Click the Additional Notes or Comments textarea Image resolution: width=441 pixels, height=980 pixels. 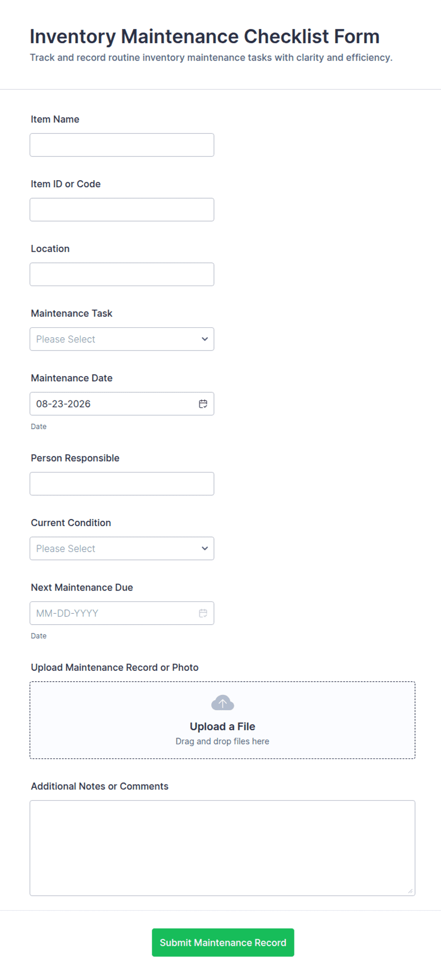222,848
